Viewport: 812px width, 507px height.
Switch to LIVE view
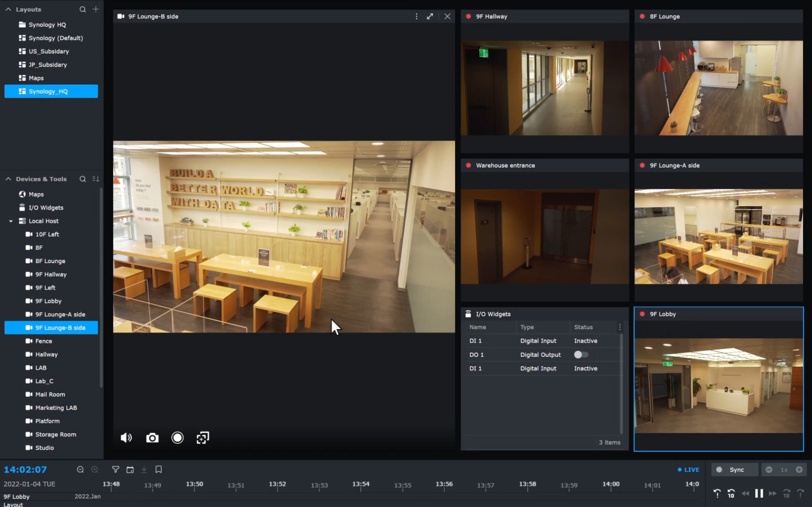689,469
